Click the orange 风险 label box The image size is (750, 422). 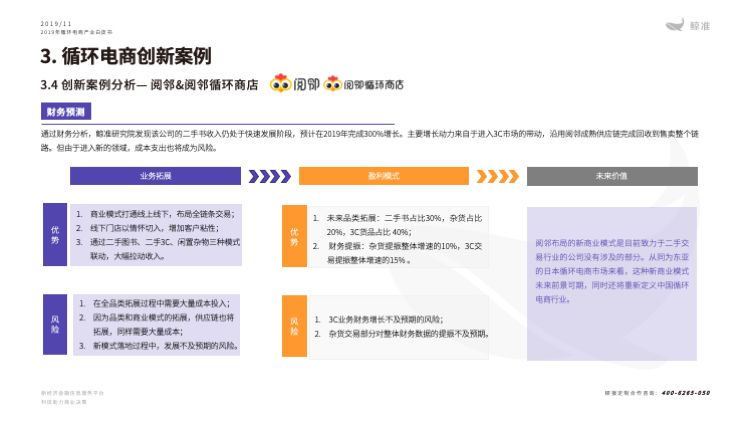tap(294, 326)
